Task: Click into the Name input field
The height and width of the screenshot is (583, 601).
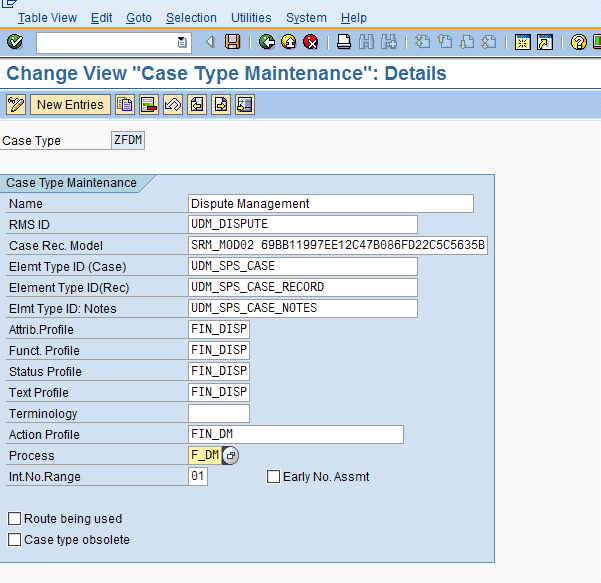Action: (x=330, y=204)
